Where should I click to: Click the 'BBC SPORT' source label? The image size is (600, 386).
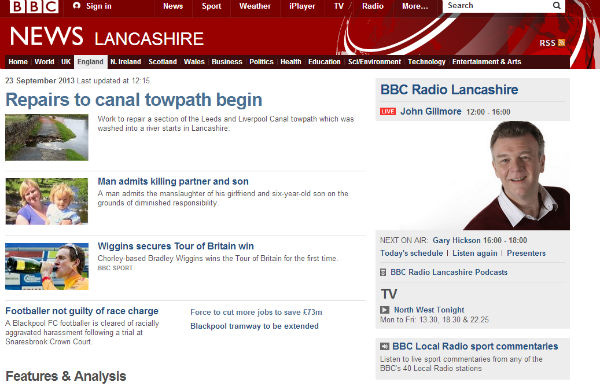115,268
